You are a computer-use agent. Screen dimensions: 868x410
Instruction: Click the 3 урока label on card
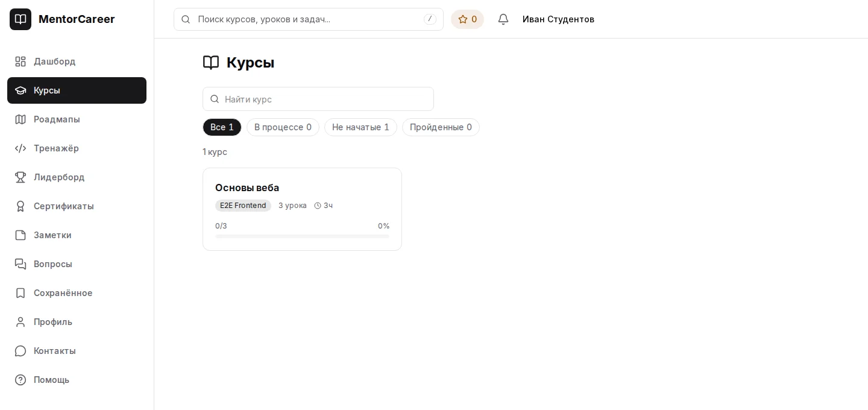pyautogui.click(x=292, y=206)
